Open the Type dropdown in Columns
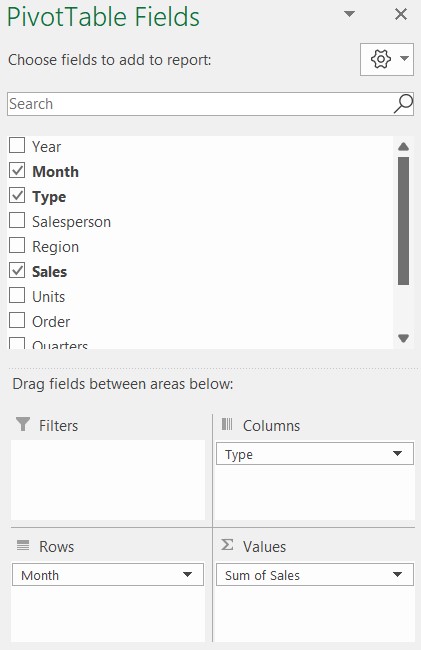Viewport: 421px width, 650px height. [397, 454]
